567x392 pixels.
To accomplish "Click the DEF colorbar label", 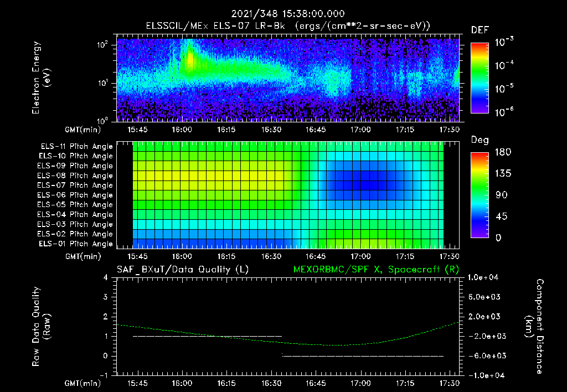I will 480,30.
